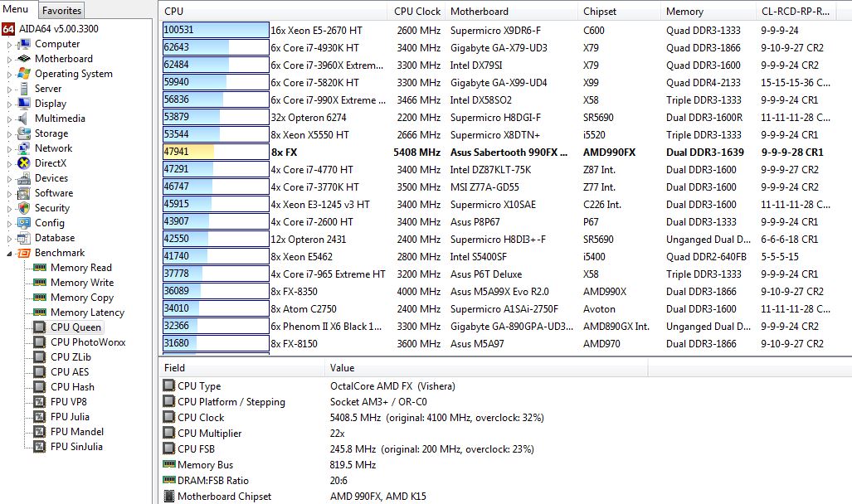Select the Display monitor icon
The image size is (852, 504).
24,103
